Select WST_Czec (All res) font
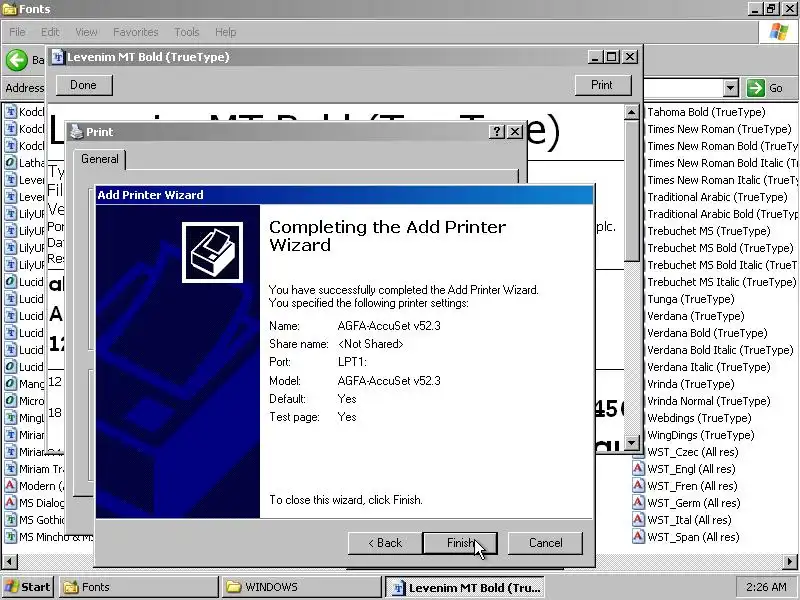The height and width of the screenshot is (600, 800). pos(693,452)
